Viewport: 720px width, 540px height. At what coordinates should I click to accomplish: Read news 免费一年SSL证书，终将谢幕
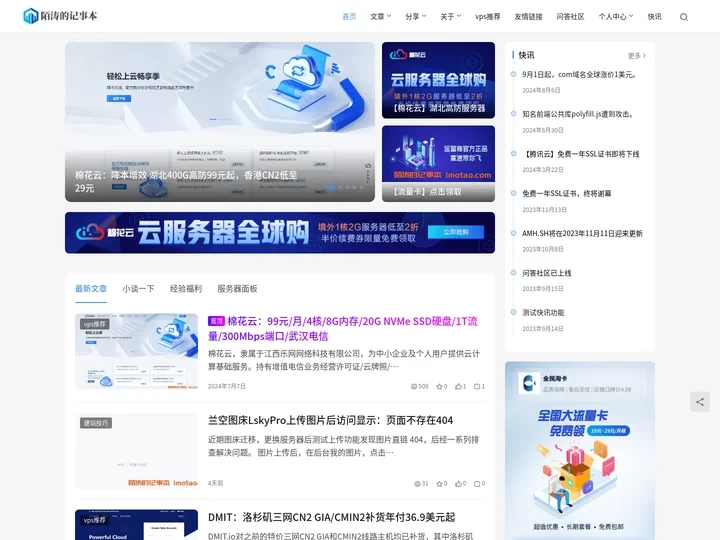(x=567, y=193)
